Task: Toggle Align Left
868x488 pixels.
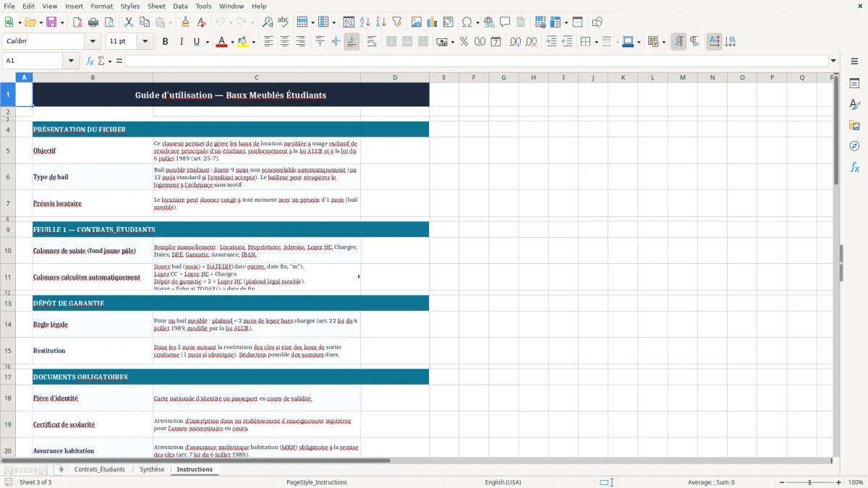Action: [268, 42]
